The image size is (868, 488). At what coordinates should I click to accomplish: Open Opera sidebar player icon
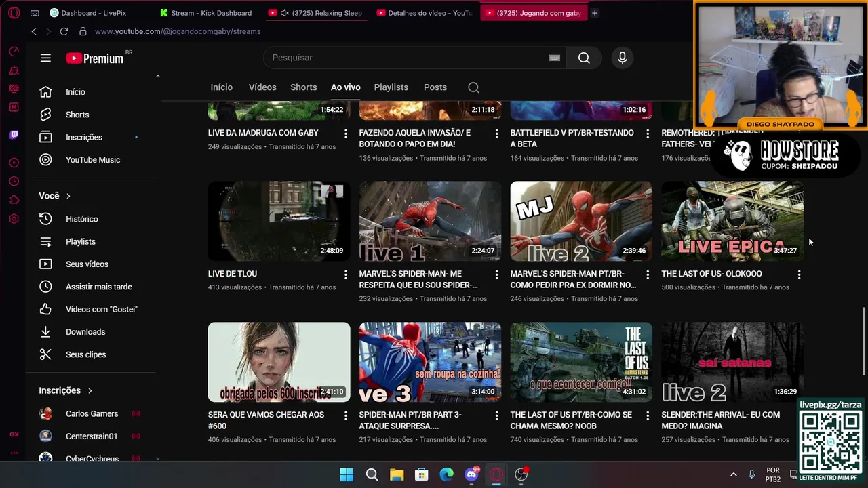[14, 163]
